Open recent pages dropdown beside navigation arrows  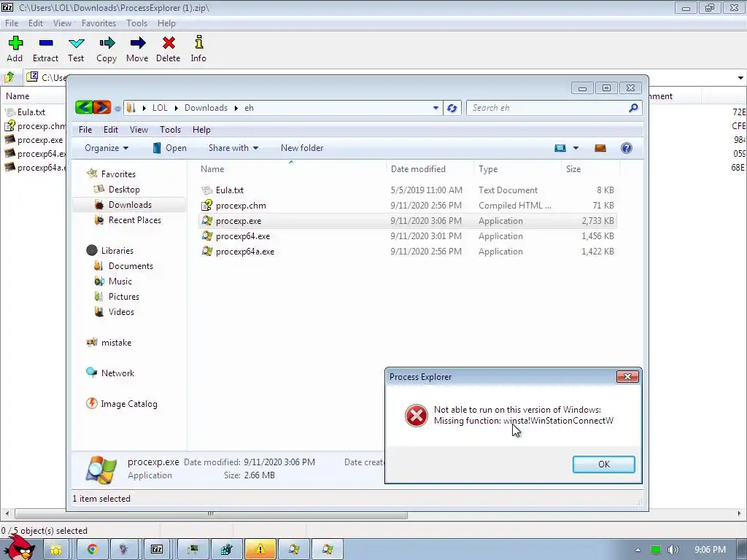pos(117,109)
